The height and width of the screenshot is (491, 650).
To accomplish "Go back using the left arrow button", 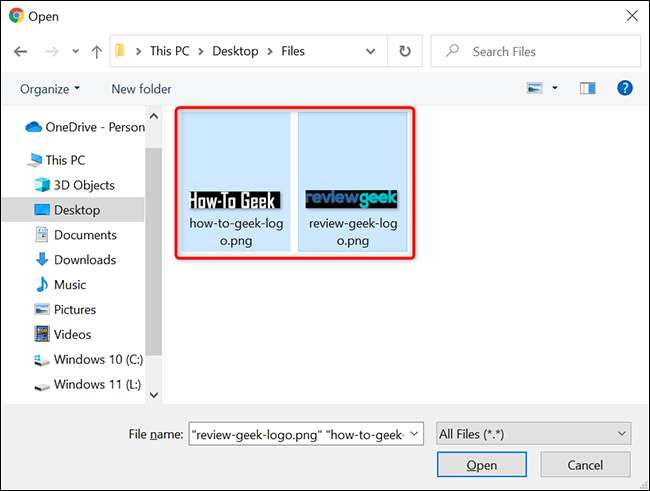I will [x=20, y=51].
